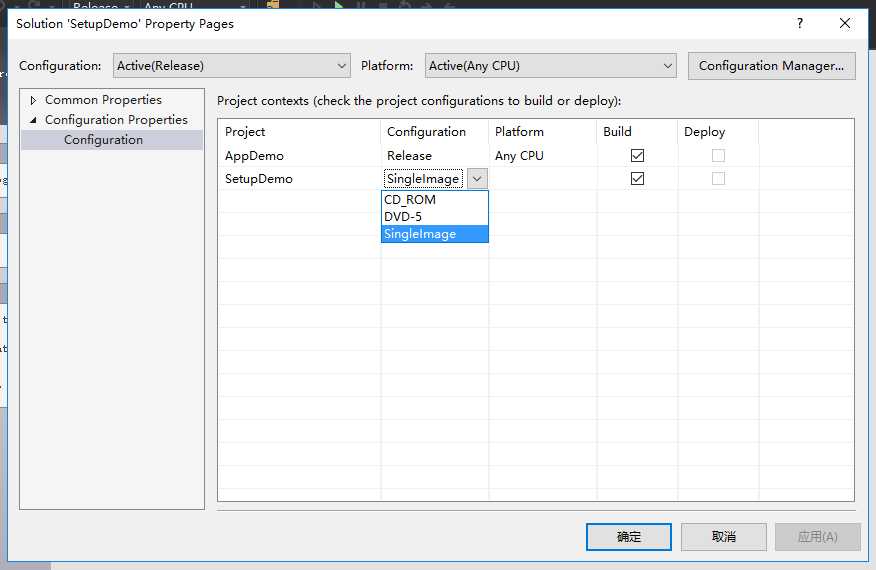Screen dimensions: 876x570
Task: Click the SingleImage combo box field
Action: (x=423, y=179)
